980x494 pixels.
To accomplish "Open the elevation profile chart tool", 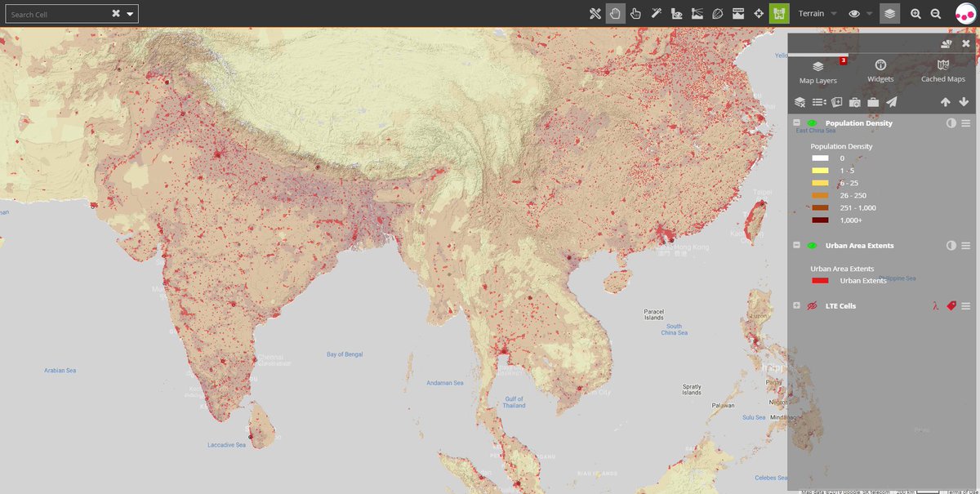I will point(738,14).
